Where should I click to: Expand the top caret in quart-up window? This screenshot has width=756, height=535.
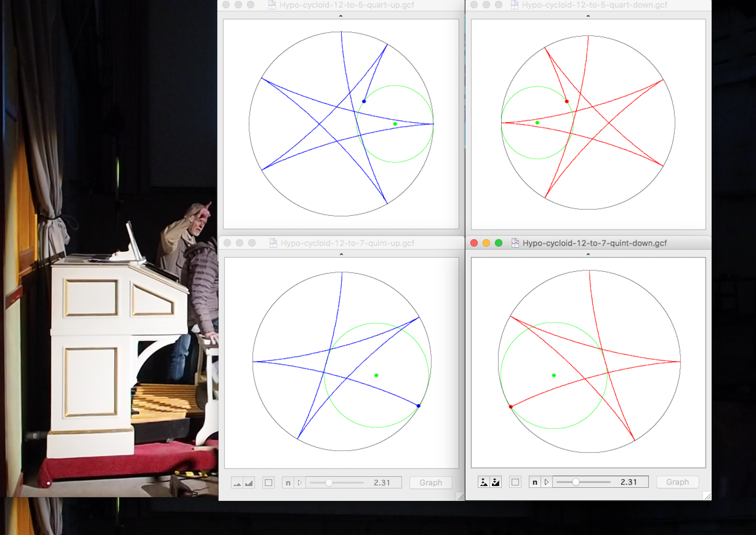[x=341, y=16]
